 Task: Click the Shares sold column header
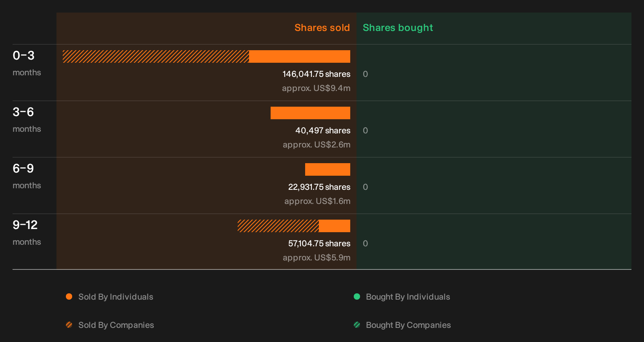tap(322, 28)
